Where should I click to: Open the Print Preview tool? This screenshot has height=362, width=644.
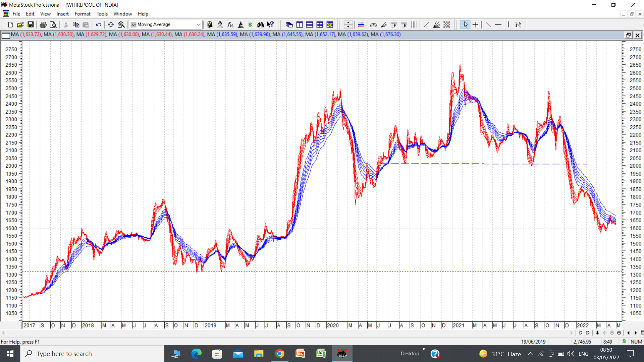(53, 24)
